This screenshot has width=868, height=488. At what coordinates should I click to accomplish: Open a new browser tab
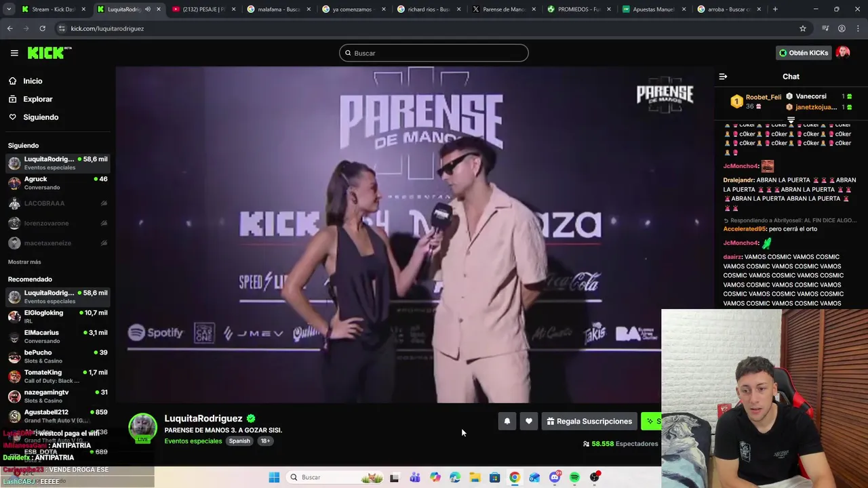[775, 9]
